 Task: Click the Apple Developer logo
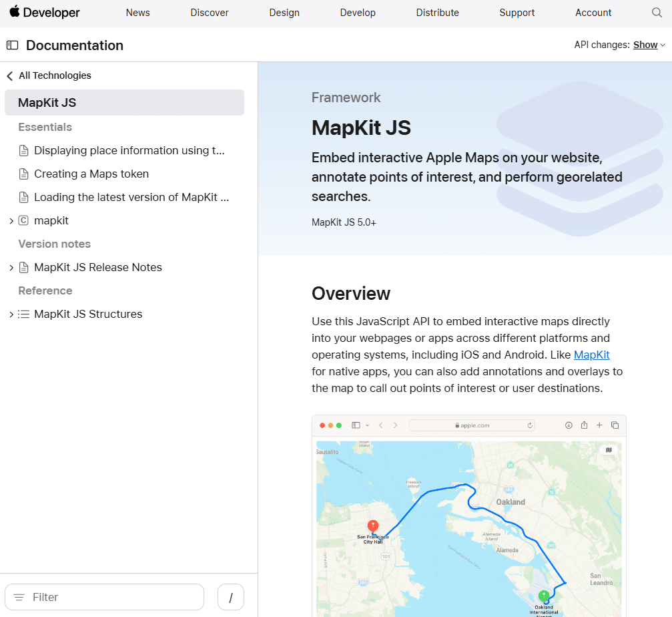[45, 13]
